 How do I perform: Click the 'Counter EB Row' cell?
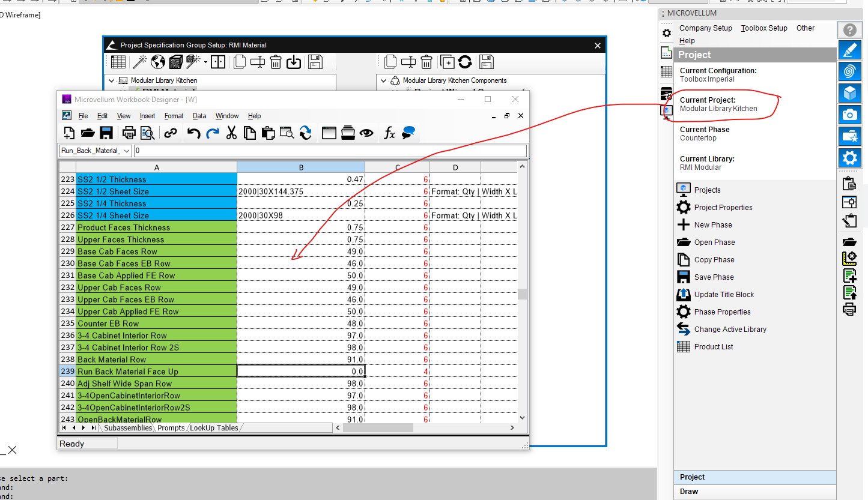[x=156, y=324]
